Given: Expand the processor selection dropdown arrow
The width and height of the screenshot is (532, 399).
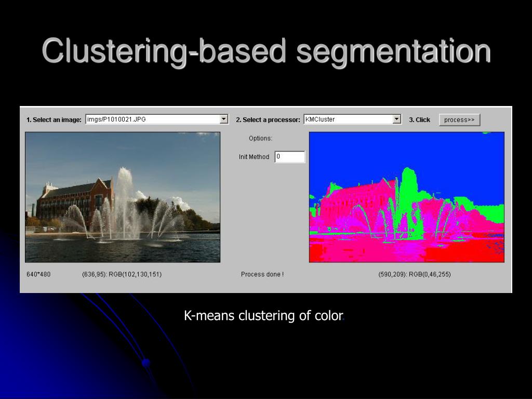Looking at the screenshot, I should click(397, 119).
